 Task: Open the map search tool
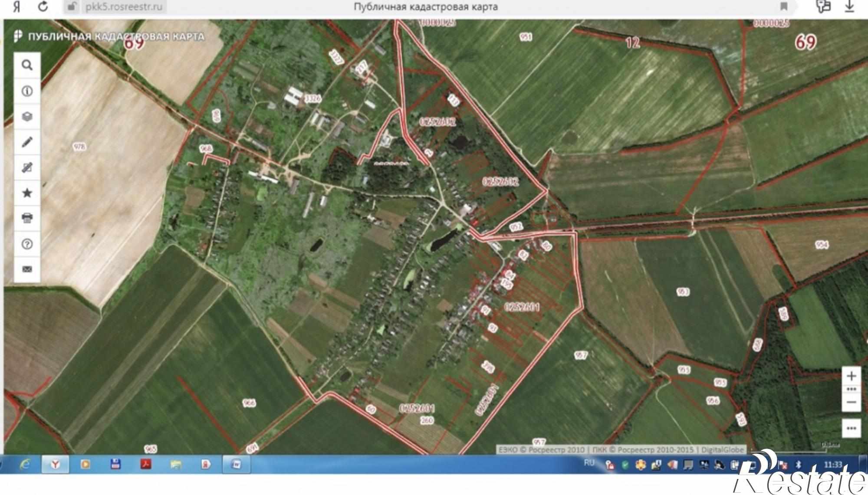pyautogui.click(x=27, y=65)
